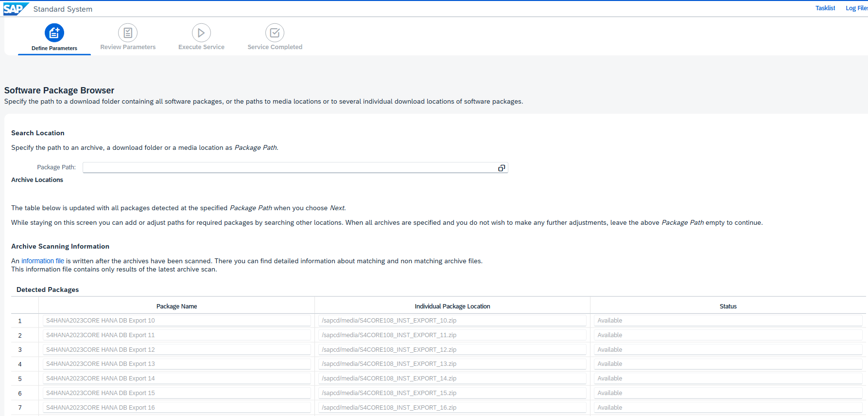Click location field S4CORE108_INST_EXPORT_11.zip
The width and height of the screenshot is (868, 416).
point(452,335)
